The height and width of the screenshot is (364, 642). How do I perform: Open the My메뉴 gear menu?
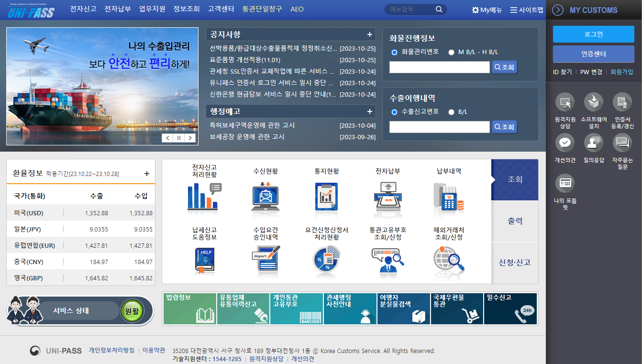tap(487, 10)
